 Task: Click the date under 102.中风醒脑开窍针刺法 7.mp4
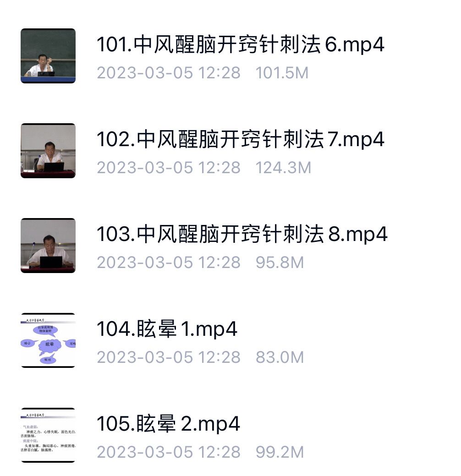(169, 168)
